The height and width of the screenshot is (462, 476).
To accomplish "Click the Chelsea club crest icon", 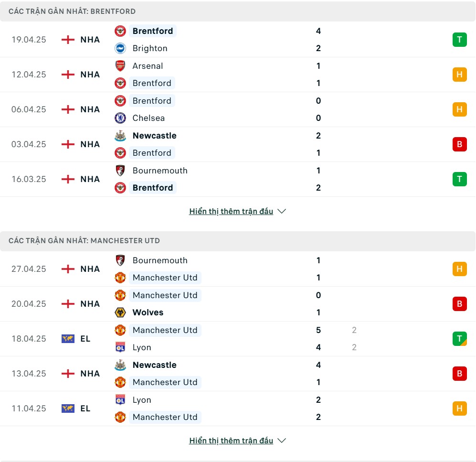I will click(120, 118).
